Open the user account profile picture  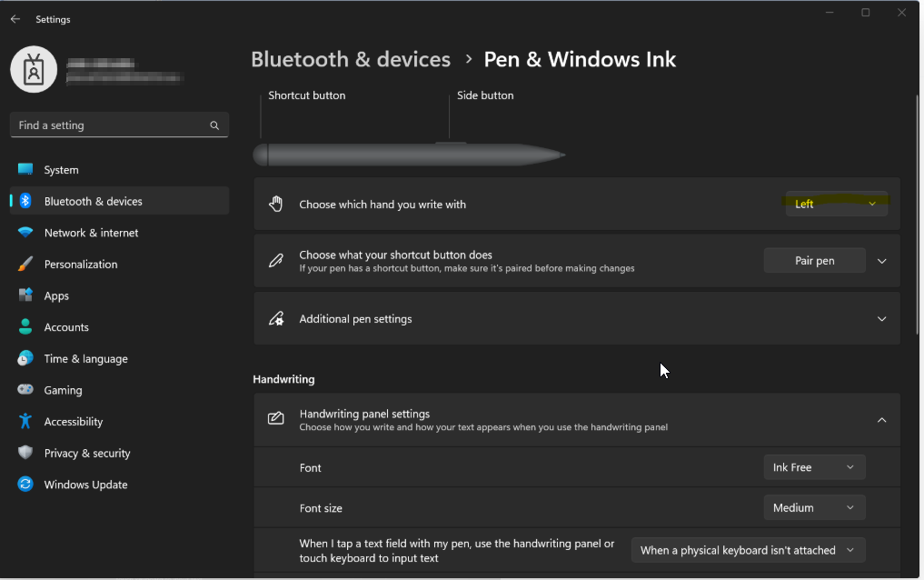tap(34, 69)
